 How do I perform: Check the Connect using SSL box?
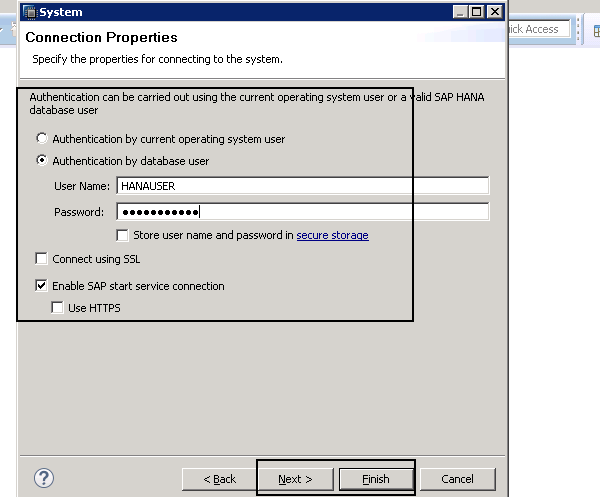point(42,259)
